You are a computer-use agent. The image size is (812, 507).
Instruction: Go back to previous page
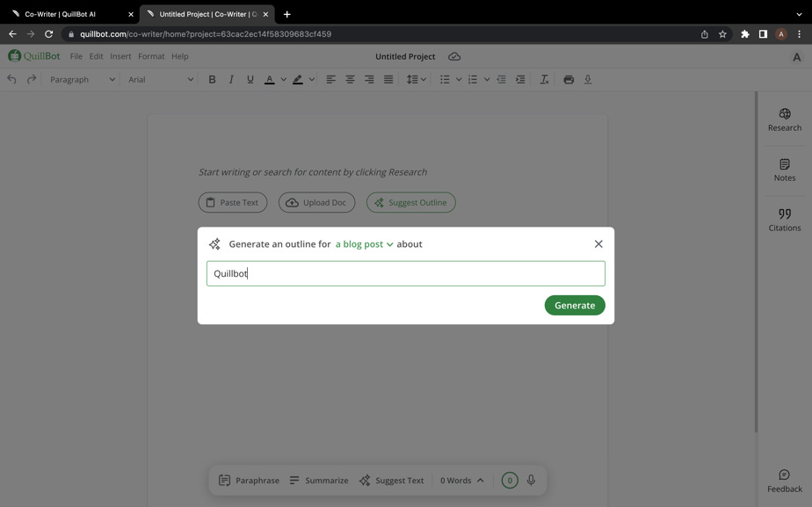click(12, 34)
